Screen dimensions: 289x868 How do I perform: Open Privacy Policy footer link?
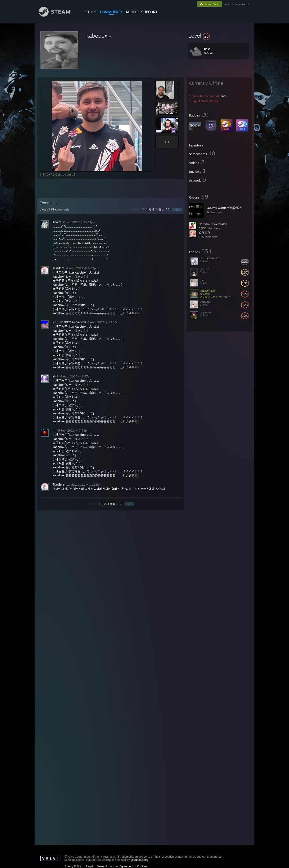[73, 866]
